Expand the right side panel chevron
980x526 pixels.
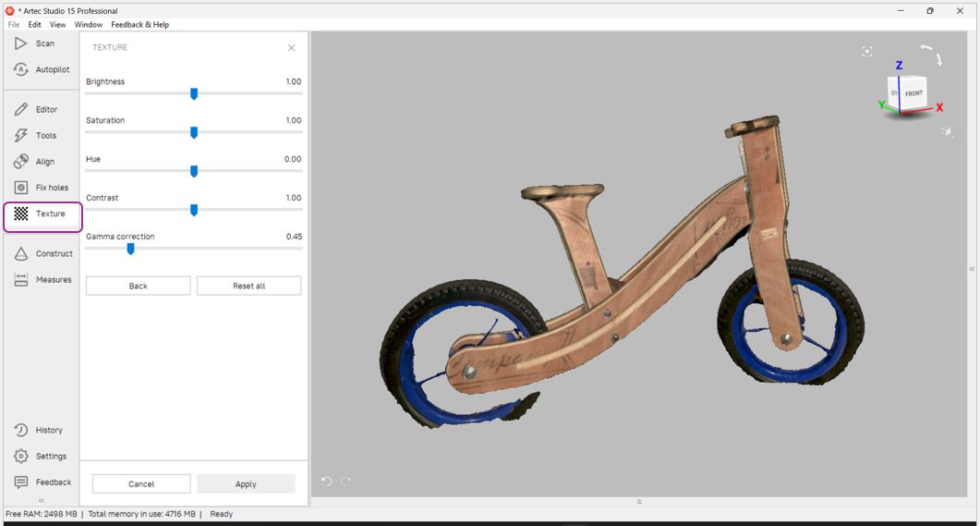tap(972, 269)
